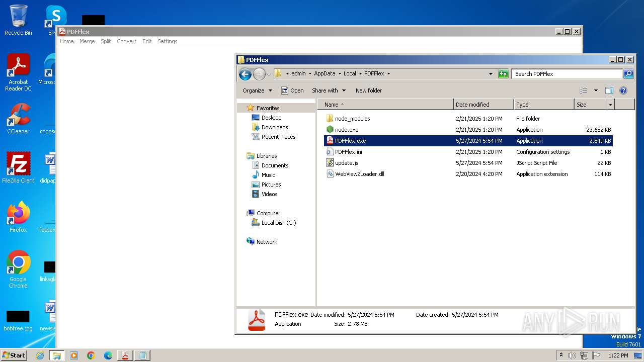Image resolution: width=644 pixels, height=362 pixels.
Task: Select Libraries in navigation pane
Action: click(x=267, y=156)
